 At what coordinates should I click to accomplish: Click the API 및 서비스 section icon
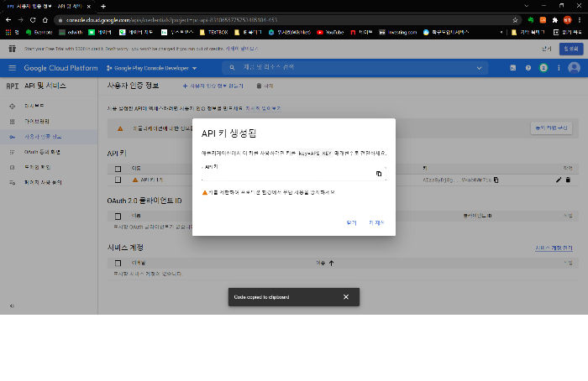[x=13, y=86]
